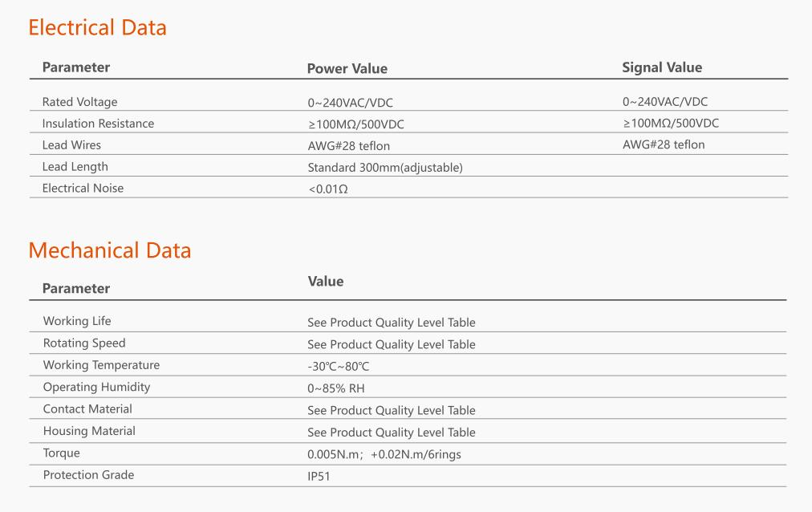The image size is (812, 512).
Task: Click the Operating Humidity 0~85% RH value
Action: coord(336,388)
